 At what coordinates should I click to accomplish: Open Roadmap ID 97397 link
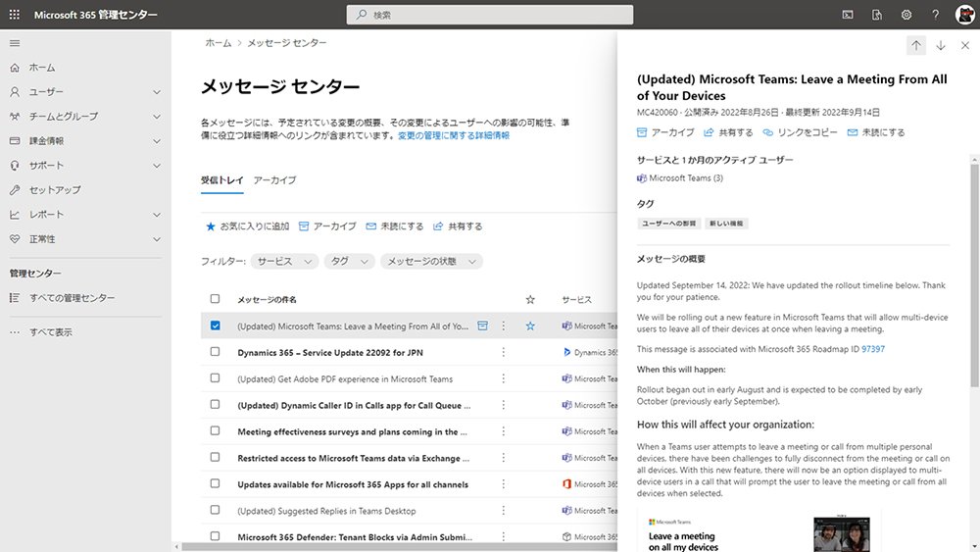873,349
